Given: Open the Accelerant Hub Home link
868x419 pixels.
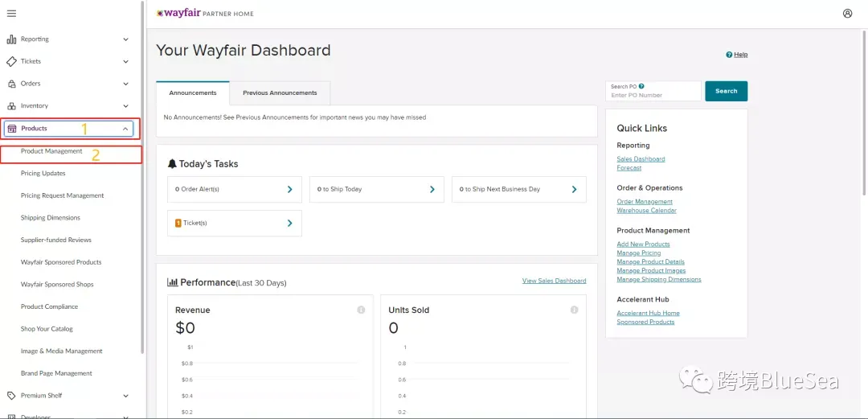Looking at the screenshot, I should pyautogui.click(x=649, y=313).
